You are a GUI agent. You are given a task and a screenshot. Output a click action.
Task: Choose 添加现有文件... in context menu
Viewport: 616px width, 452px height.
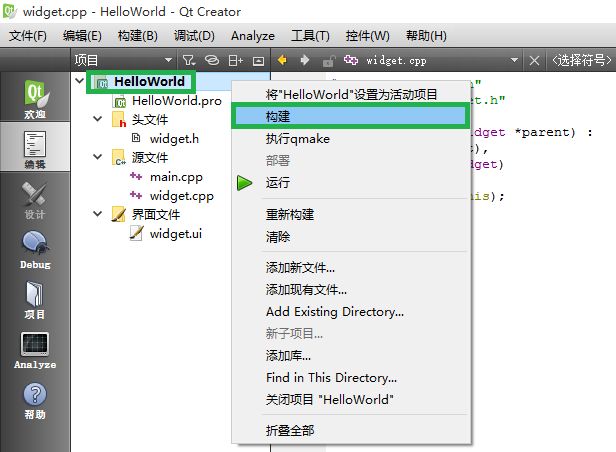351,290
